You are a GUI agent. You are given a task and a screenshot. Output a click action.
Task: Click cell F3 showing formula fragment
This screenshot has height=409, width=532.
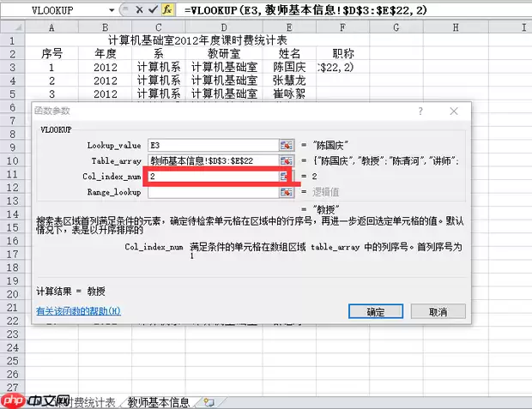tap(343, 67)
